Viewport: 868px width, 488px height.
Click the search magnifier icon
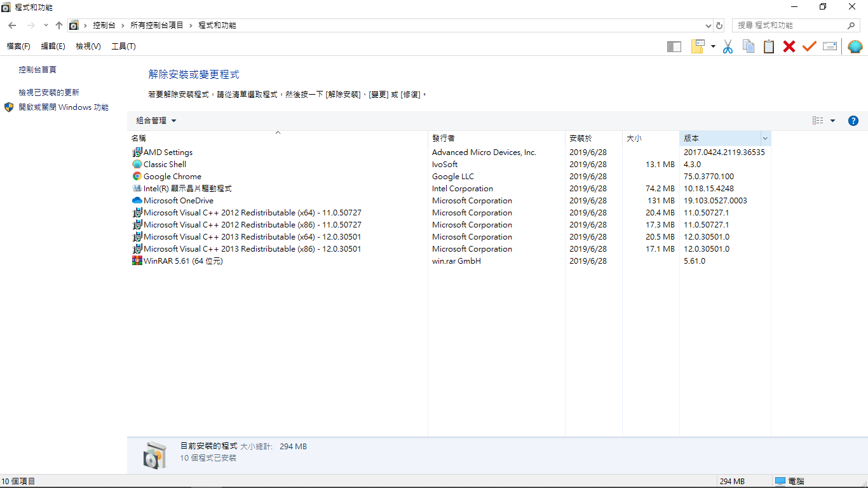[x=851, y=25]
